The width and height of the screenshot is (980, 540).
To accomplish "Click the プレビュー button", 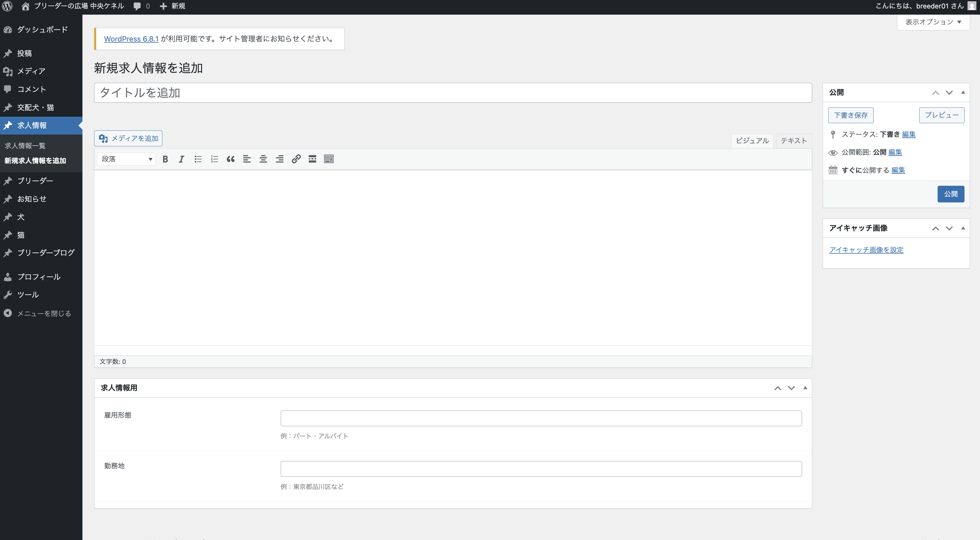I will click(942, 115).
